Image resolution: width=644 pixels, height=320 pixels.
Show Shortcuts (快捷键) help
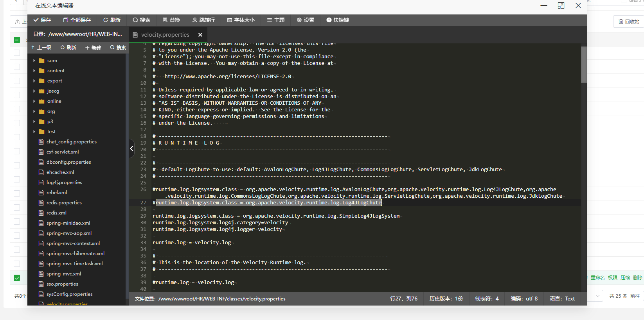point(338,20)
